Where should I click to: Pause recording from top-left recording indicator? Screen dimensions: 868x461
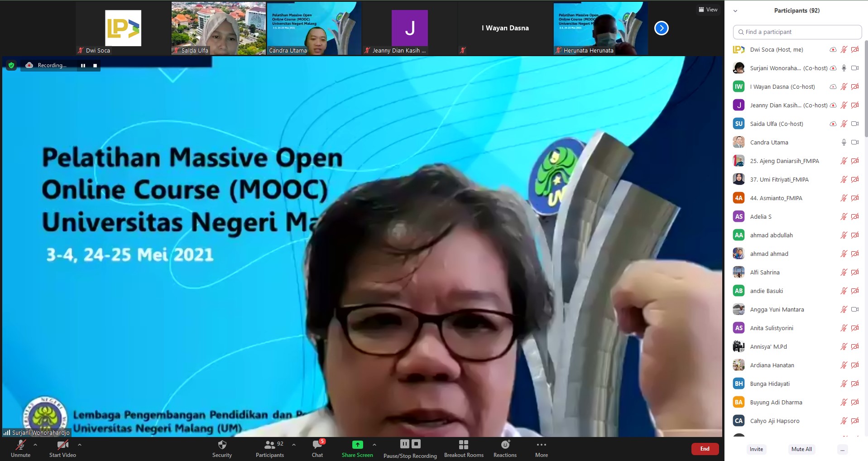click(x=83, y=65)
